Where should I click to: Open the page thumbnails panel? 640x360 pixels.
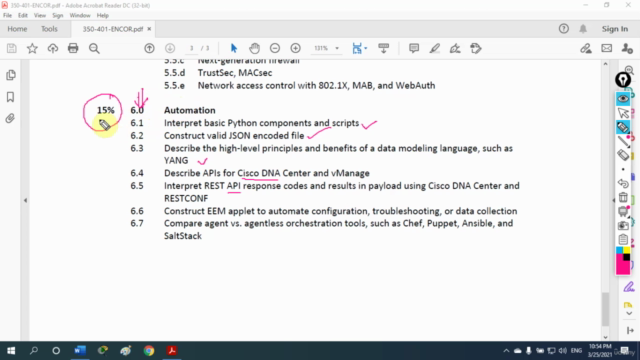(x=11, y=75)
